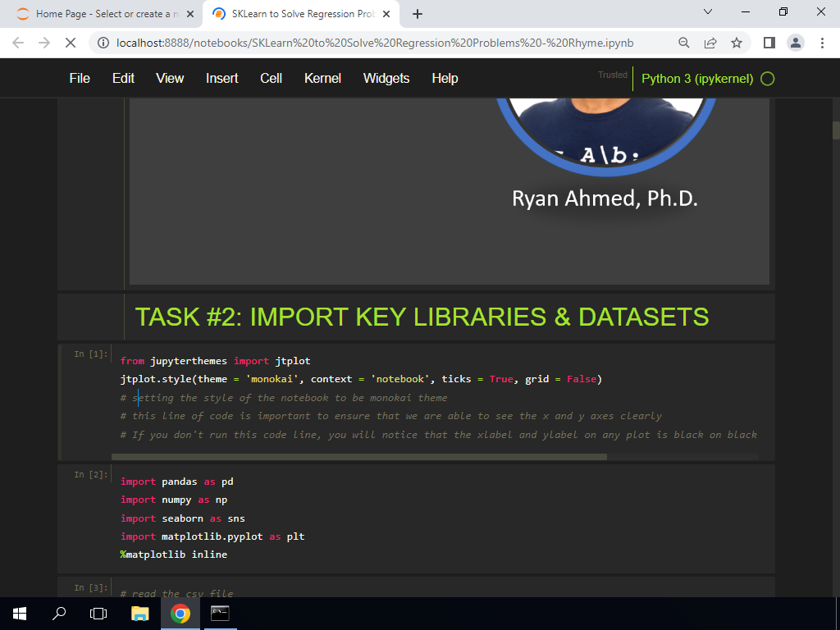Open the Widgets menu
The image size is (840, 630).
pyautogui.click(x=386, y=78)
